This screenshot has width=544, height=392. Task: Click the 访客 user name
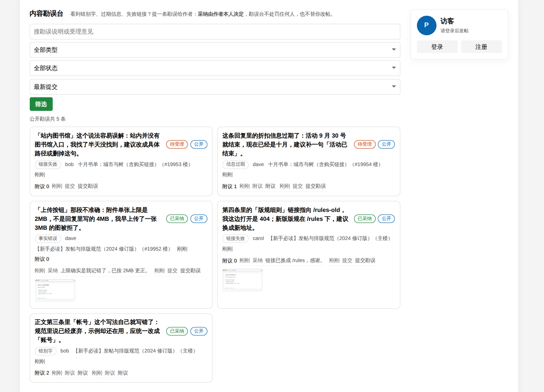click(447, 21)
